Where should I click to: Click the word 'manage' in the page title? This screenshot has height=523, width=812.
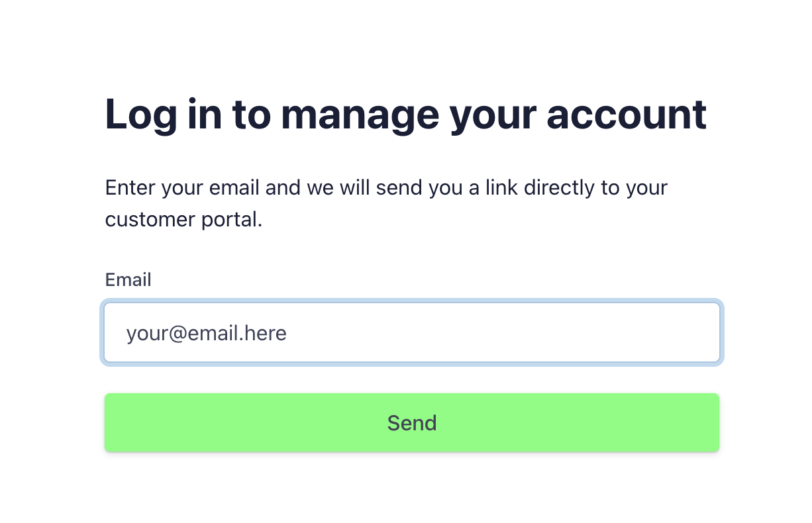[360, 114]
